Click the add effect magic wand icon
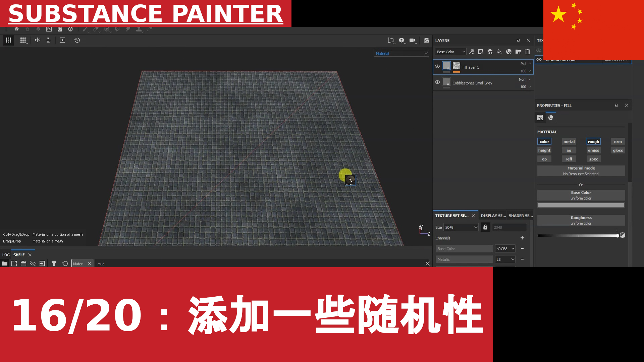This screenshot has width=644, height=362. pyautogui.click(x=471, y=52)
